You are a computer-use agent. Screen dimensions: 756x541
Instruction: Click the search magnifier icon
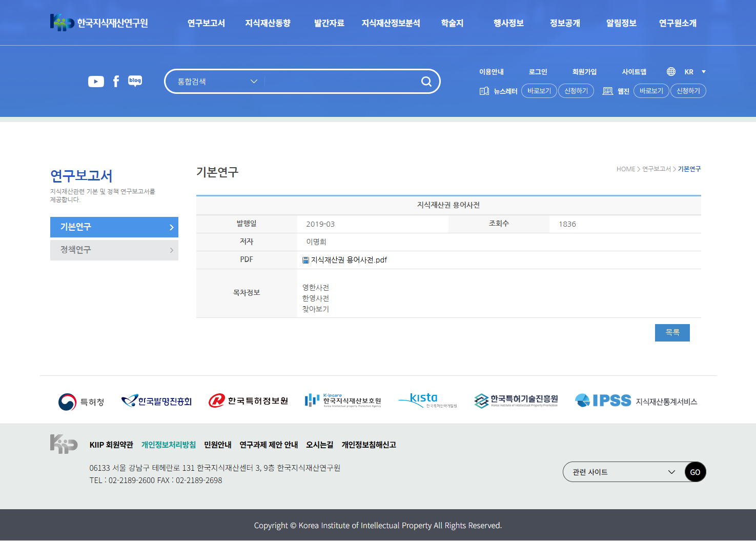click(x=426, y=82)
